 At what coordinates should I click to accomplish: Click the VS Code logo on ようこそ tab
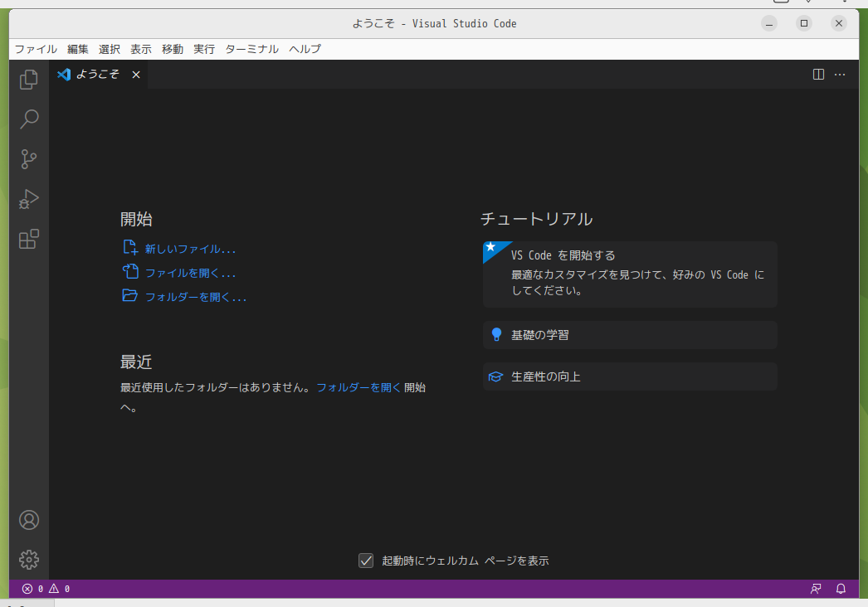coord(64,74)
